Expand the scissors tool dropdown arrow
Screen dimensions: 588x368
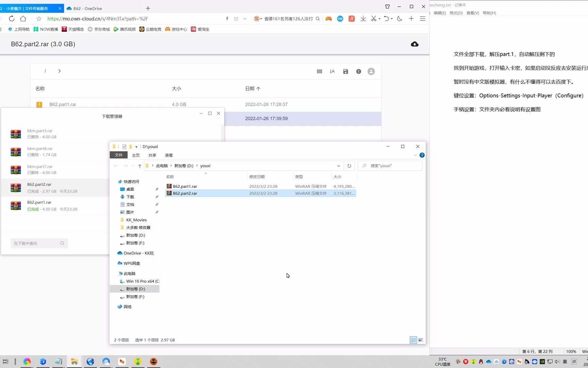tap(379, 19)
